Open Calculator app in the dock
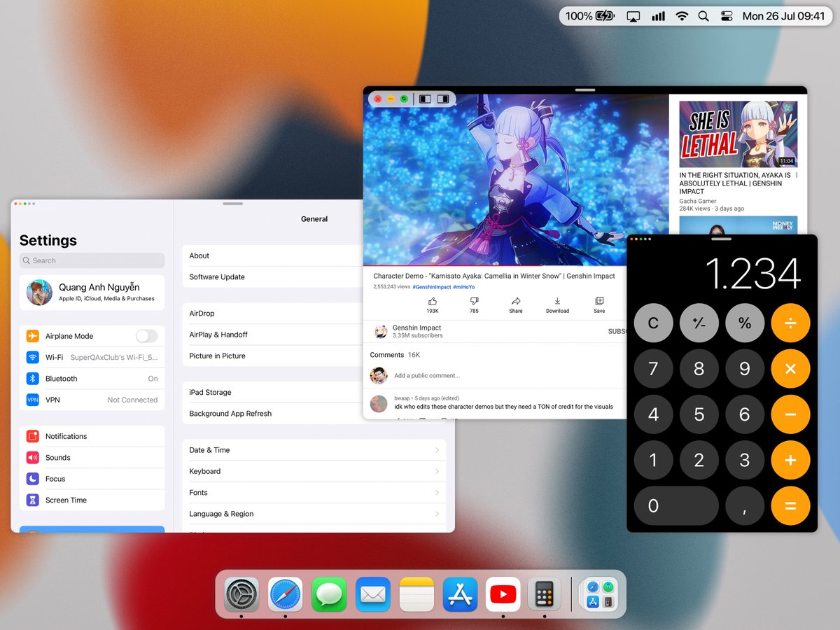The height and width of the screenshot is (630, 840). (545, 594)
